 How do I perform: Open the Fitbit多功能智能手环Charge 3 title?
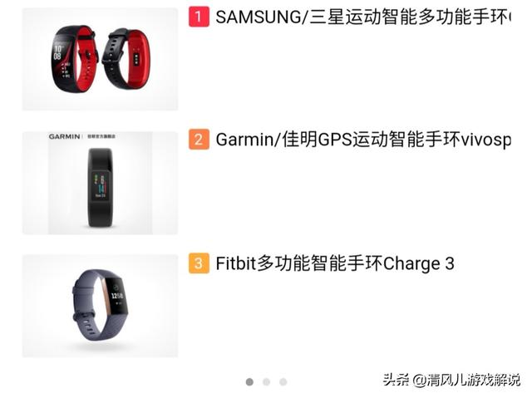click(x=335, y=263)
